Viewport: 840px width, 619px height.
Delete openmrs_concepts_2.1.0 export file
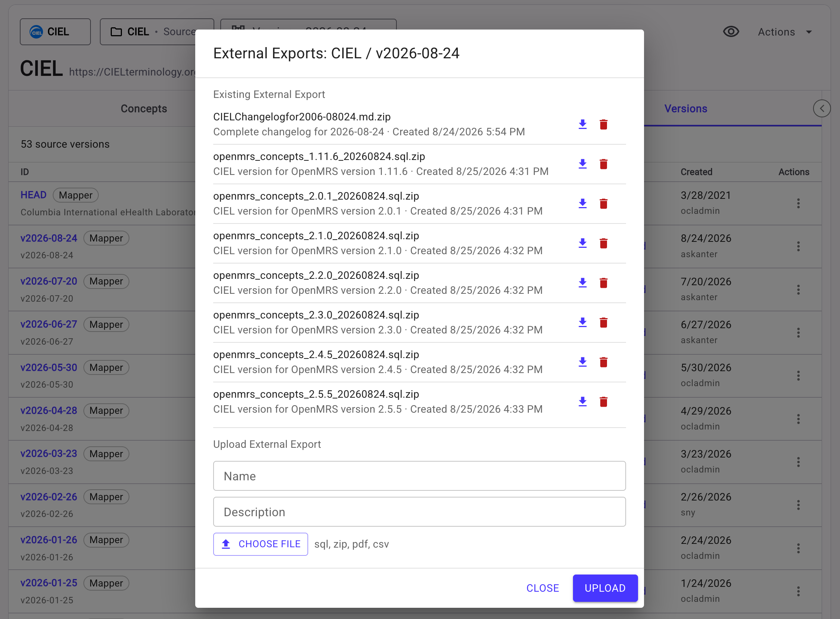(604, 243)
